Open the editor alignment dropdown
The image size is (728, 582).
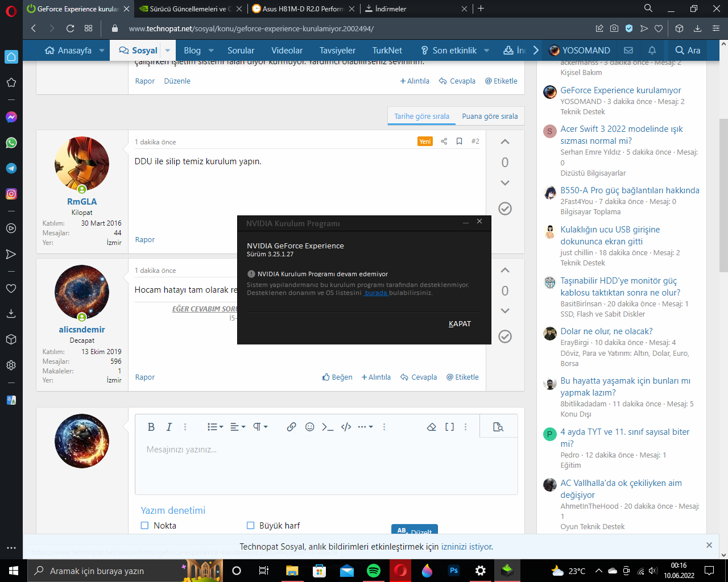pos(238,427)
